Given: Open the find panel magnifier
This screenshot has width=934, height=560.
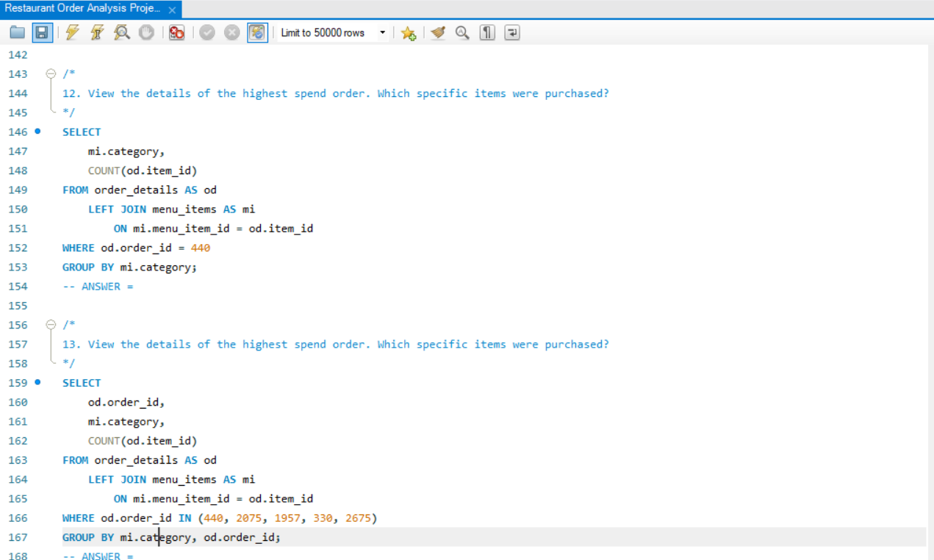Looking at the screenshot, I should coord(462,32).
